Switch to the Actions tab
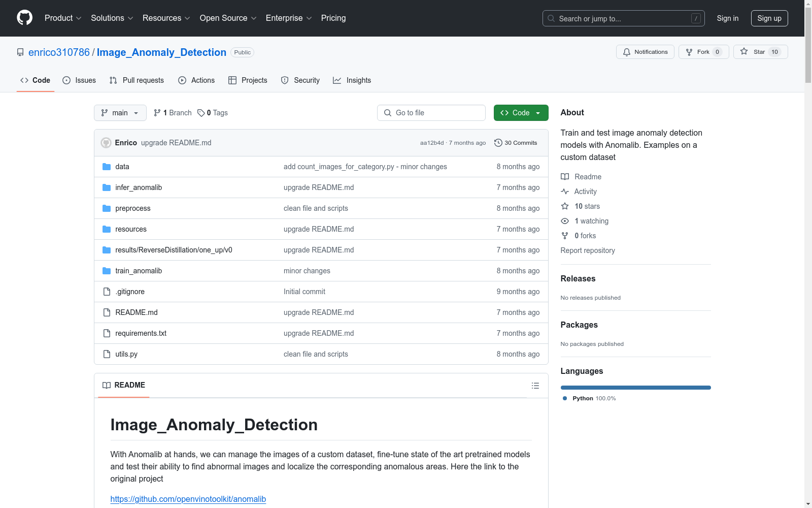This screenshot has height=508, width=812. pyautogui.click(x=196, y=80)
